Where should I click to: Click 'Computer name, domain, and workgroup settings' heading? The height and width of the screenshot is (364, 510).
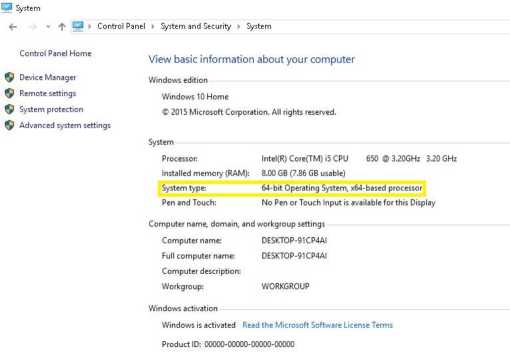(x=237, y=224)
